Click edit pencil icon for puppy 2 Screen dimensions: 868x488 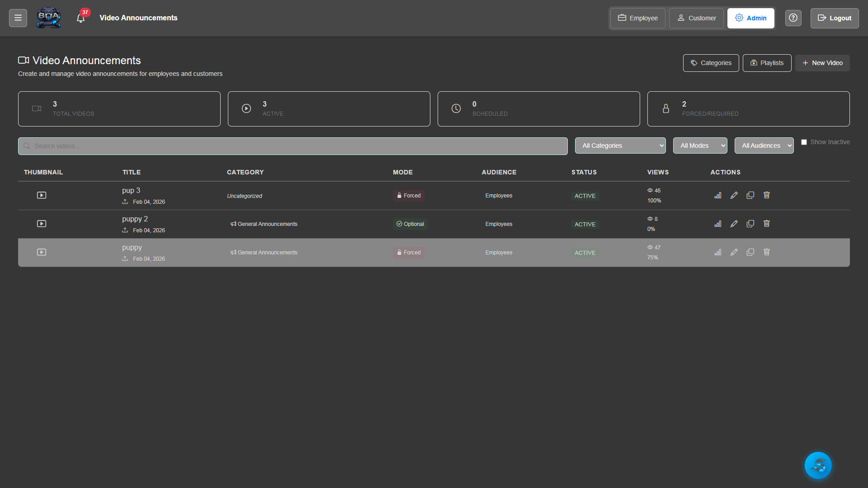pos(734,224)
